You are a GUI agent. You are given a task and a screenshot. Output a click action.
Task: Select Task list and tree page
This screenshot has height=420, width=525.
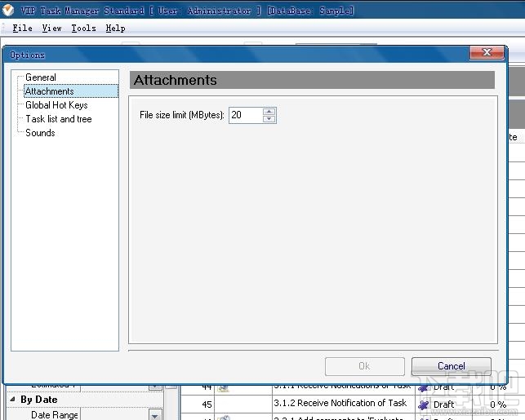coord(59,119)
